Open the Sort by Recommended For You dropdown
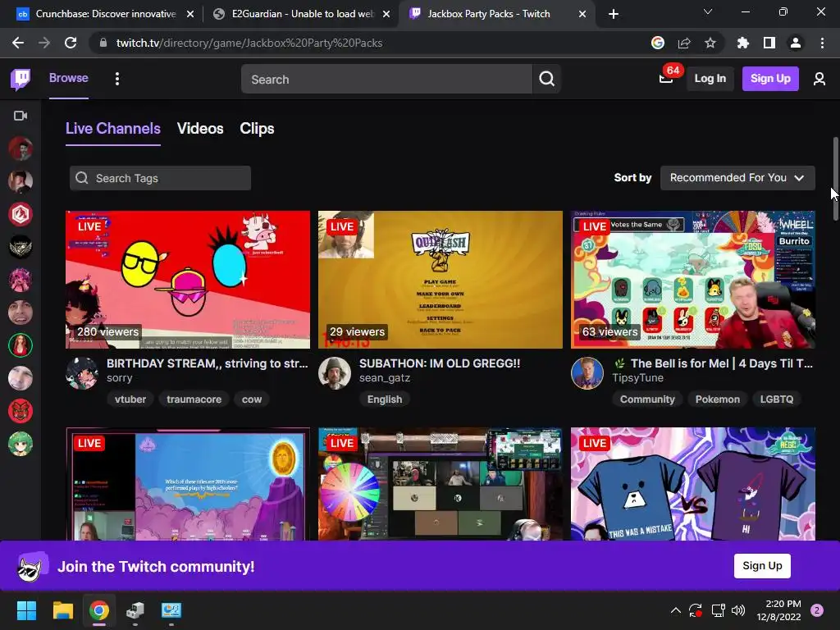Viewport: 840px width, 630px height. 737,178
